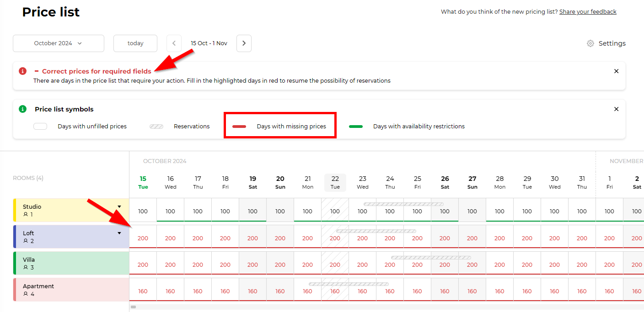Click the 15 Oct - 1 Nov range label
The height and width of the screenshot is (312, 644).
[x=209, y=43]
